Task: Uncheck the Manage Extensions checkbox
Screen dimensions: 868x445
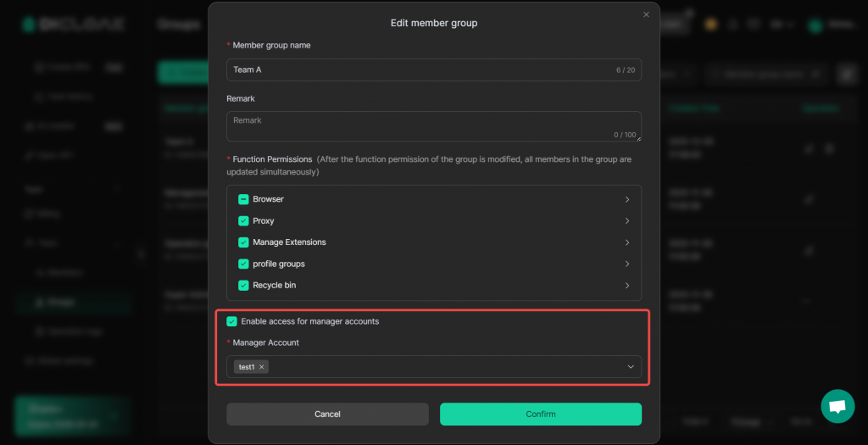Action: pyautogui.click(x=243, y=242)
